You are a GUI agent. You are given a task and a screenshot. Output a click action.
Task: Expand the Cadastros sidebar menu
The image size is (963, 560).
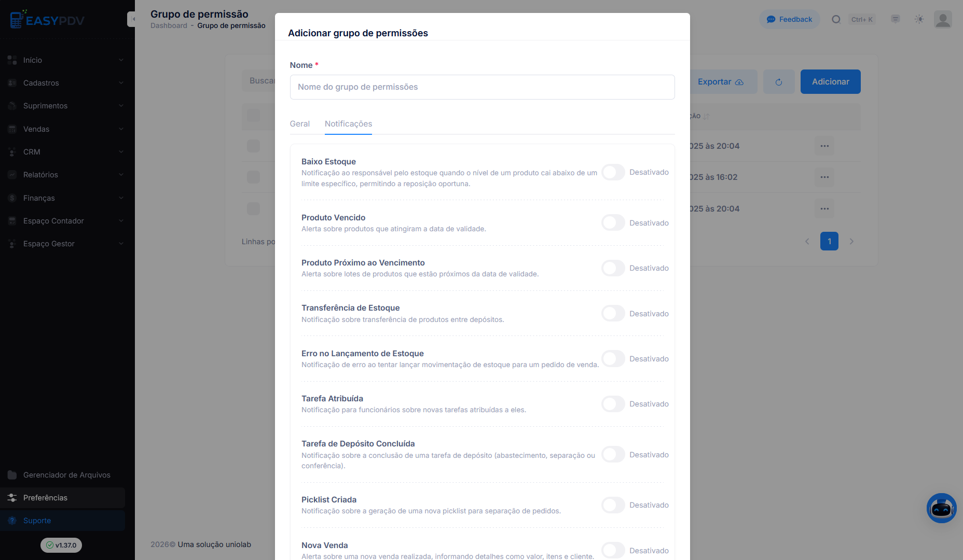[66, 83]
